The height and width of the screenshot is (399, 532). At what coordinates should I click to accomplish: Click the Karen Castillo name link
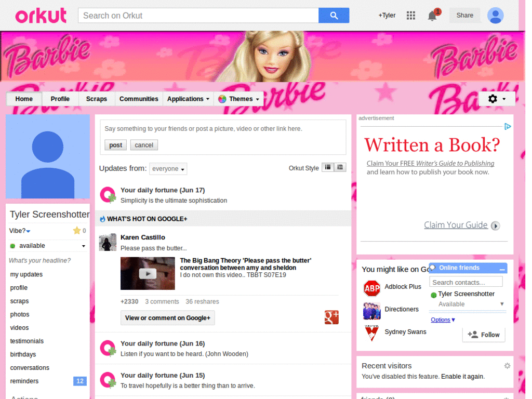pos(143,237)
